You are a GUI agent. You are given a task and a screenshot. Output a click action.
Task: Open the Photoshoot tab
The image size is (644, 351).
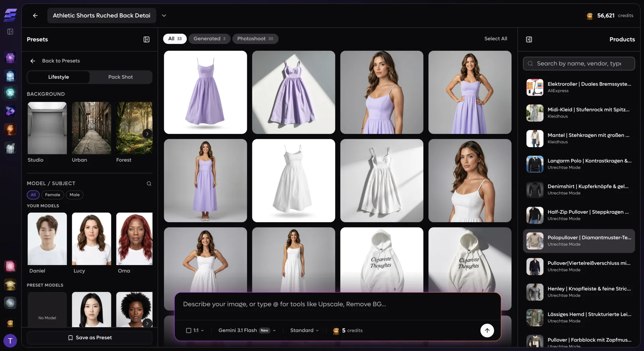coord(256,39)
